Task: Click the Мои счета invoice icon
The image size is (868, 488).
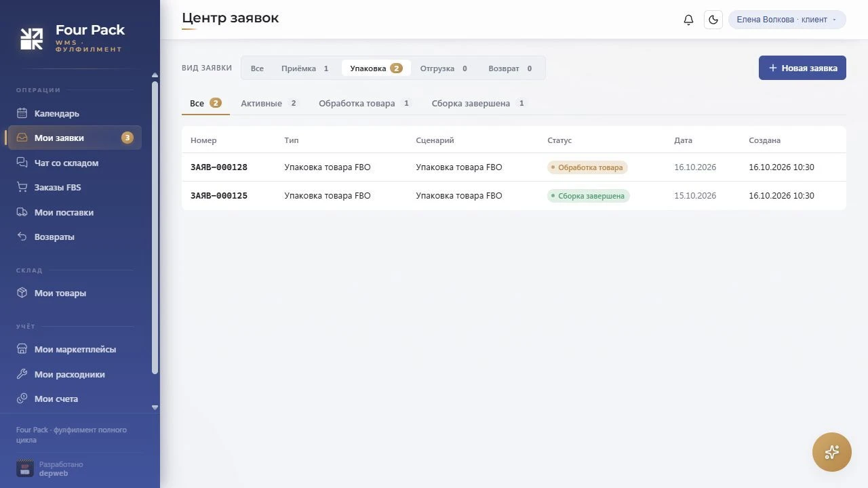Action: coord(22,399)
